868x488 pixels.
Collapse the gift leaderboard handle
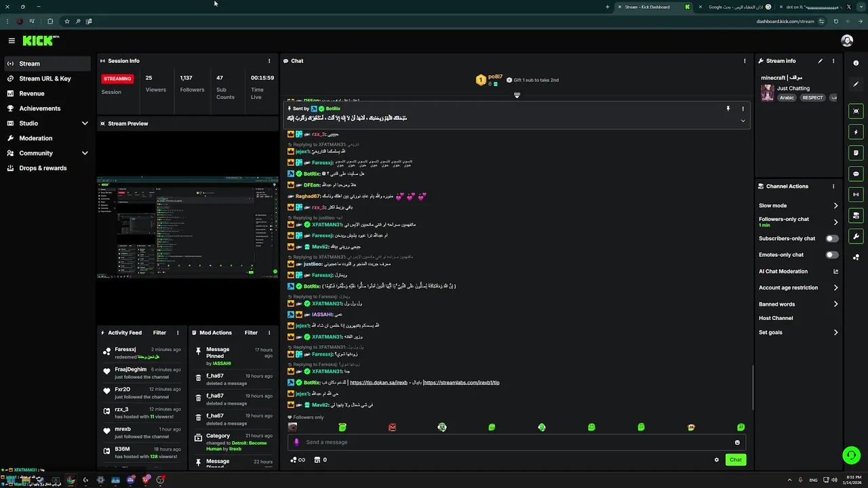coord(517,96)
